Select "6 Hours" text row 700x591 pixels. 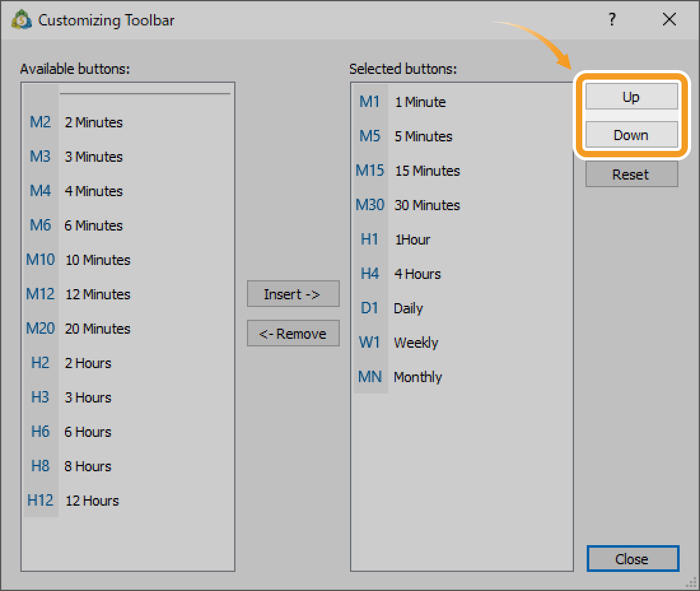(88, 432)
